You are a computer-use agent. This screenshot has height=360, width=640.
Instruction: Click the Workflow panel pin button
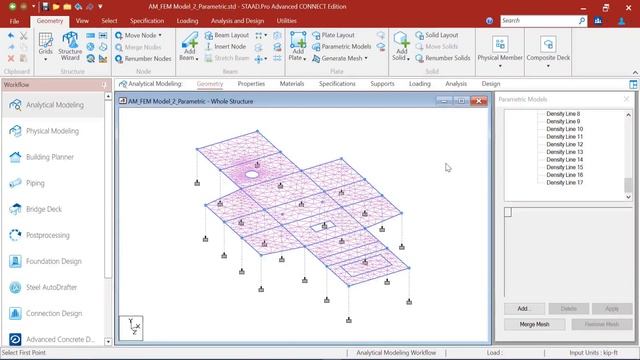click(104, 85)
